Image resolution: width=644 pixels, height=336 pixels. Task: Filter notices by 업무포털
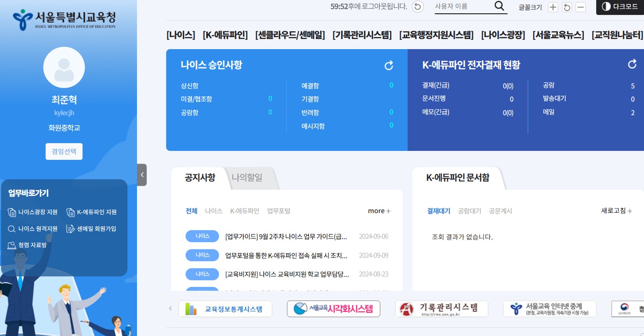coord(279,211)
